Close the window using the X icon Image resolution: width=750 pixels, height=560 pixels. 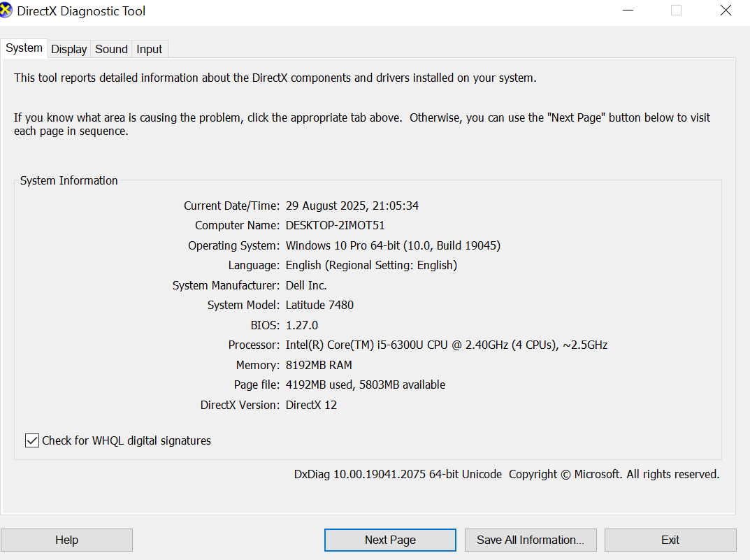click(x=726, y=10)
